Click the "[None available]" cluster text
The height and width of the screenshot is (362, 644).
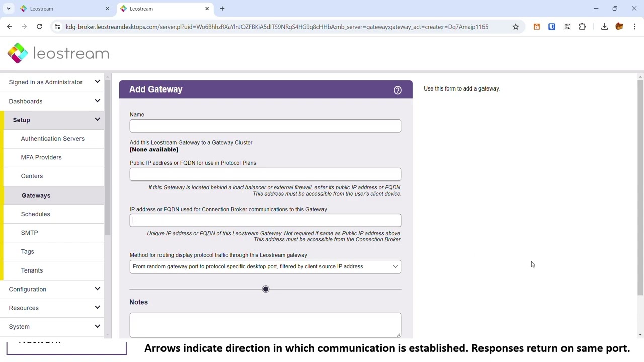[x=154, y=150]
